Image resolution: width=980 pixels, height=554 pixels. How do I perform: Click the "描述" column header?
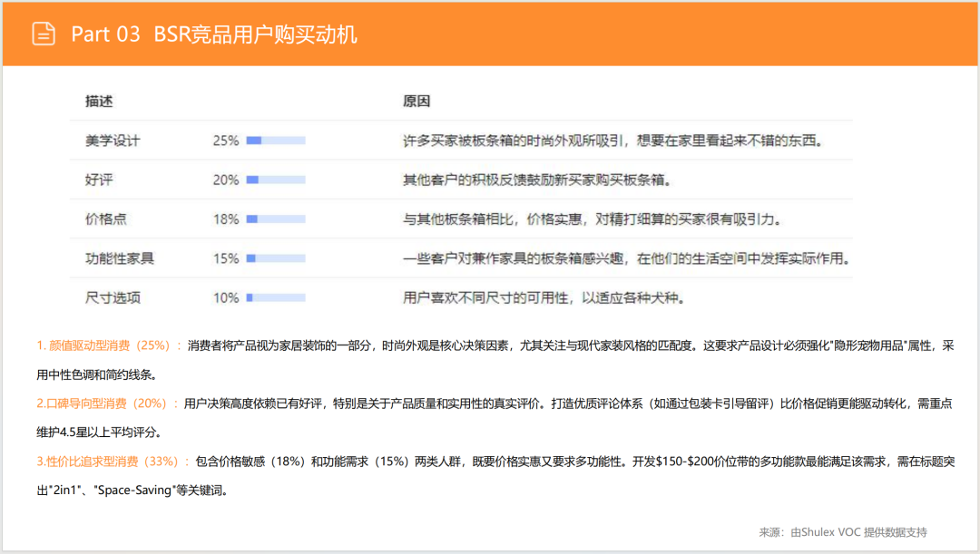[99, 102]
